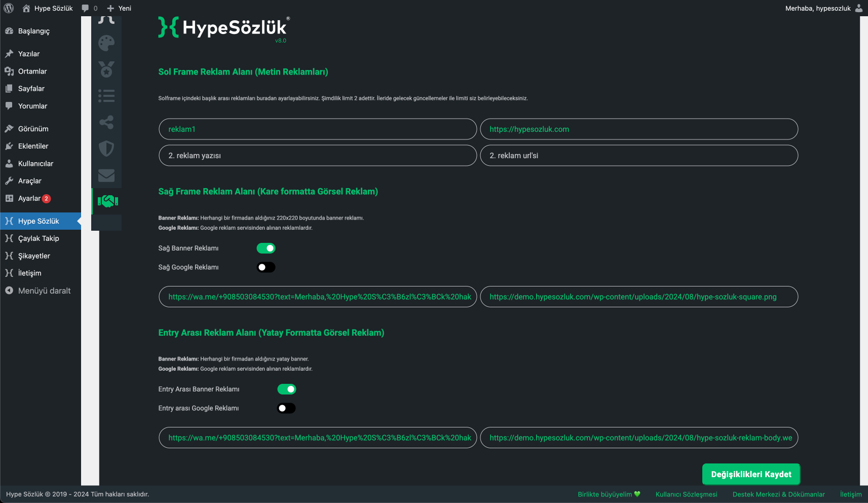Open the Kullanıcı Sözleşmesi footer link
The image size is (868, 503).
686,494
